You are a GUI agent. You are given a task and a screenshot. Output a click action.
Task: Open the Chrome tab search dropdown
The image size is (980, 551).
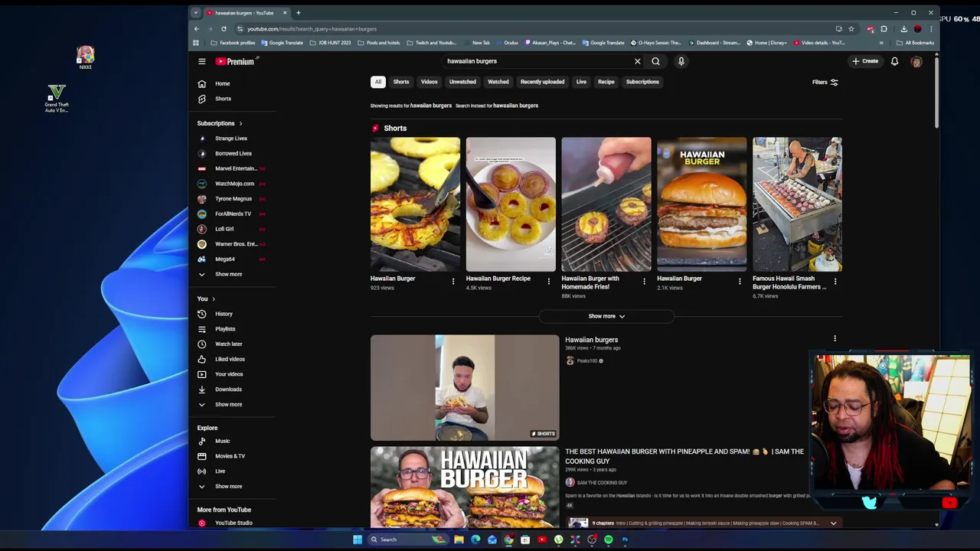[196, 12]
